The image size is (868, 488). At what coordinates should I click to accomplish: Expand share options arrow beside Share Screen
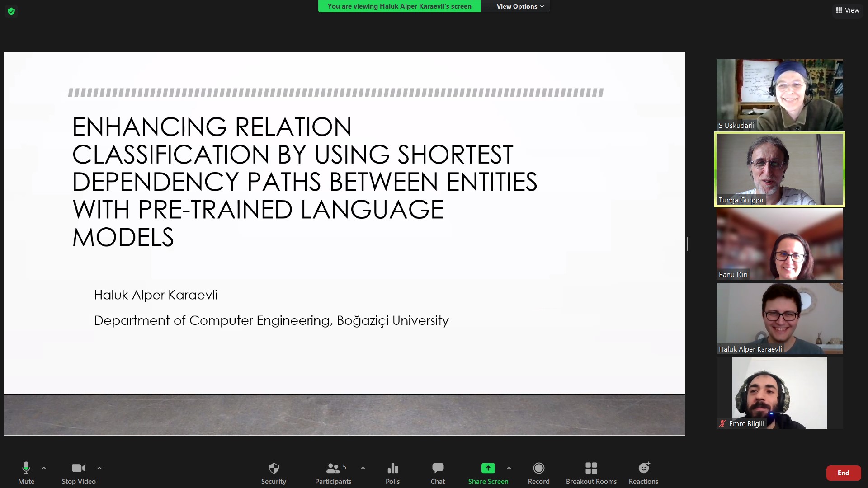click(509, 468)
